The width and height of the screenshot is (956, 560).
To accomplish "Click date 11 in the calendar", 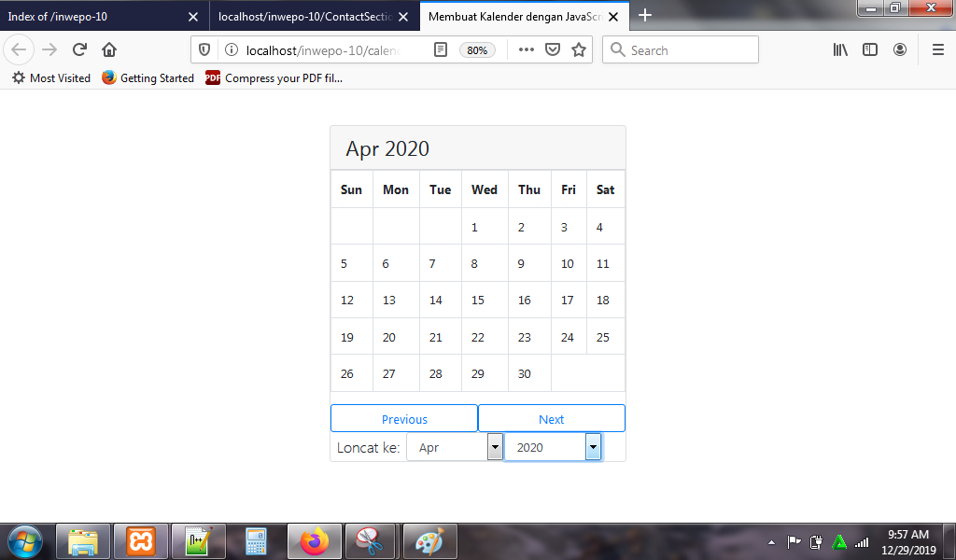I will [x=603, y=264].
